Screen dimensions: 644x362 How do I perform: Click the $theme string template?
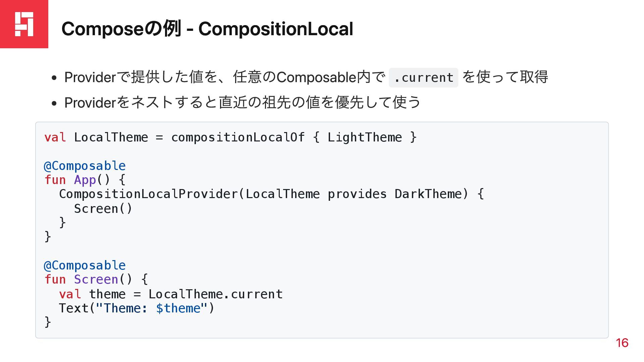[178, 308]
